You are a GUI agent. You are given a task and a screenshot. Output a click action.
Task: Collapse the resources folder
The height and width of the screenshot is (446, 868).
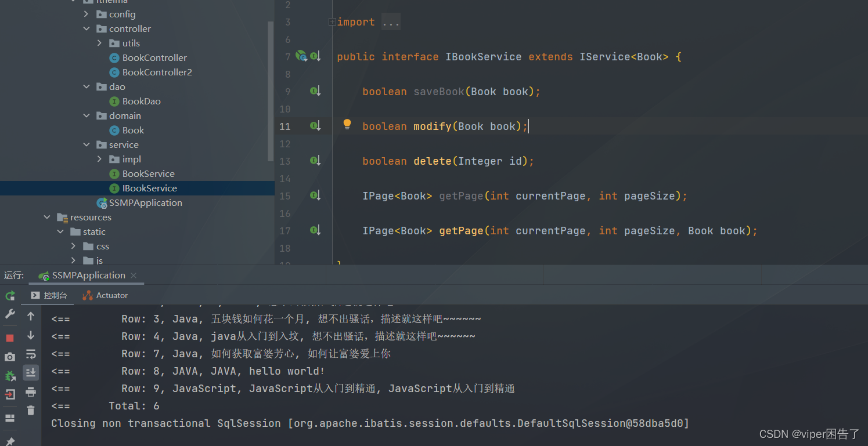(48, 217)
